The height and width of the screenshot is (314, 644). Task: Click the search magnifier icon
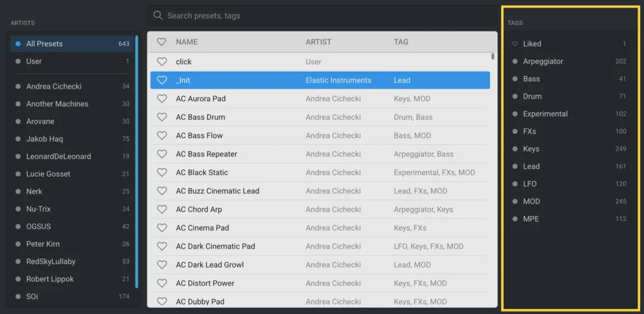[158, 16]
